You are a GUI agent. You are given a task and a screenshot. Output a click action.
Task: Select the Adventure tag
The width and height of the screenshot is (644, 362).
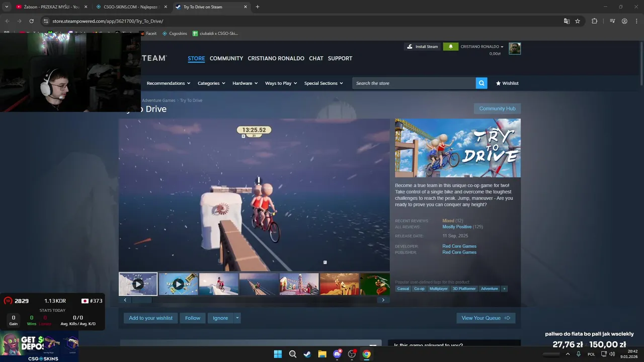pyautogui.click(x=489, y=289)
